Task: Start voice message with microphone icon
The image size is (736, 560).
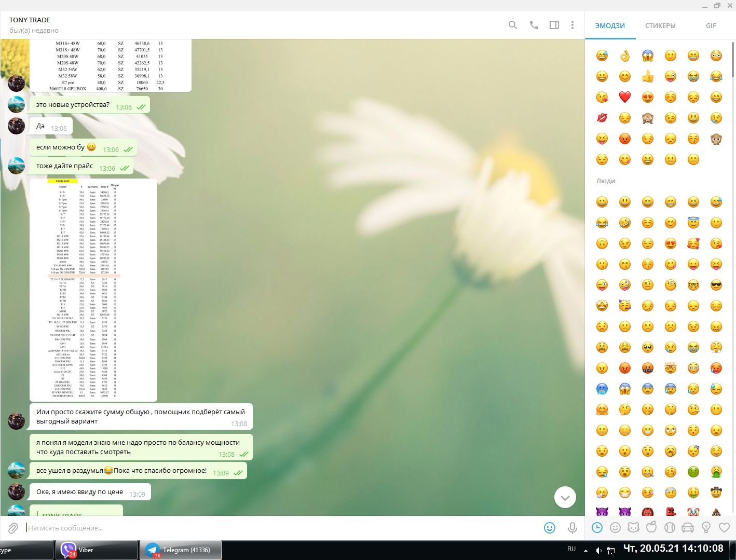Action: 573,528
